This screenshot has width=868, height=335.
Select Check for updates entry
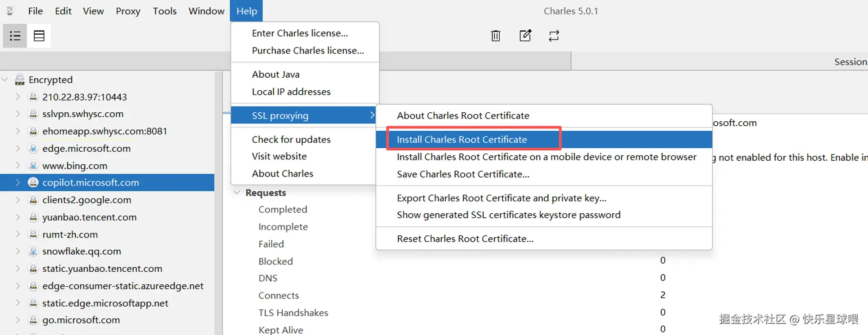(x=304, y=139)
